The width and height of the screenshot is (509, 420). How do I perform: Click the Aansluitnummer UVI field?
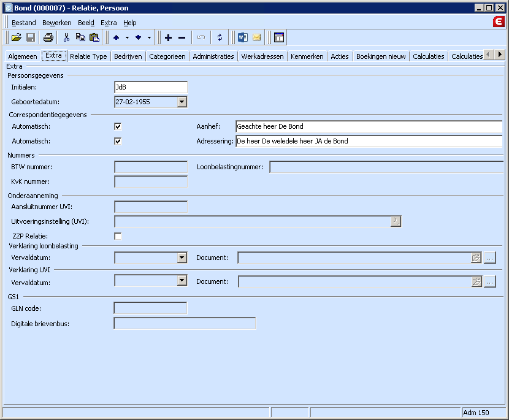tap(151, 207)
